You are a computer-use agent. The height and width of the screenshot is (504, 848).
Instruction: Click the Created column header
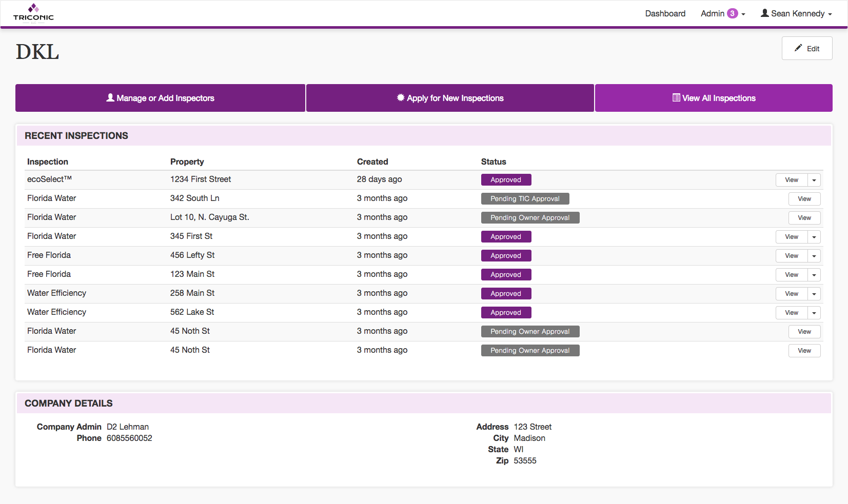(x=372, y=162)
